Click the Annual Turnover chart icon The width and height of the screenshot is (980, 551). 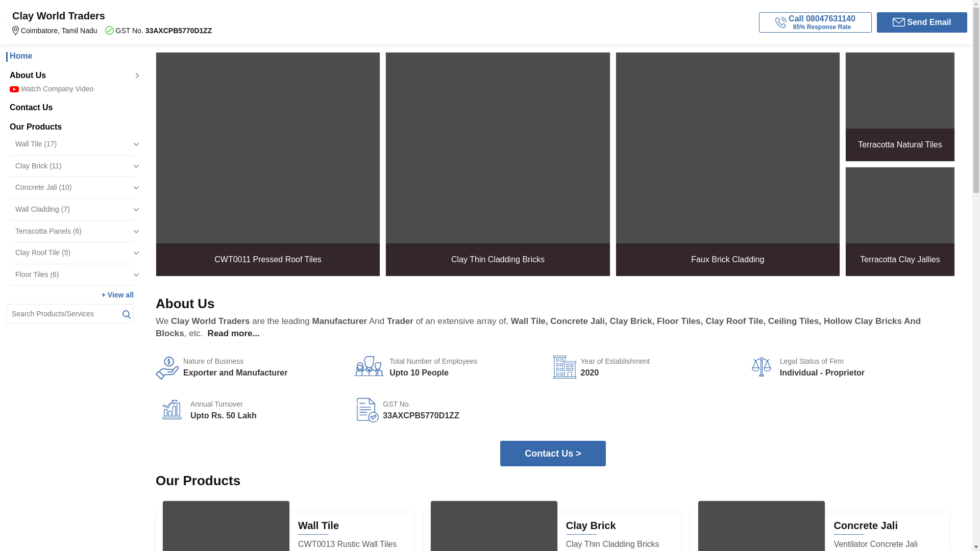(171, 410)
